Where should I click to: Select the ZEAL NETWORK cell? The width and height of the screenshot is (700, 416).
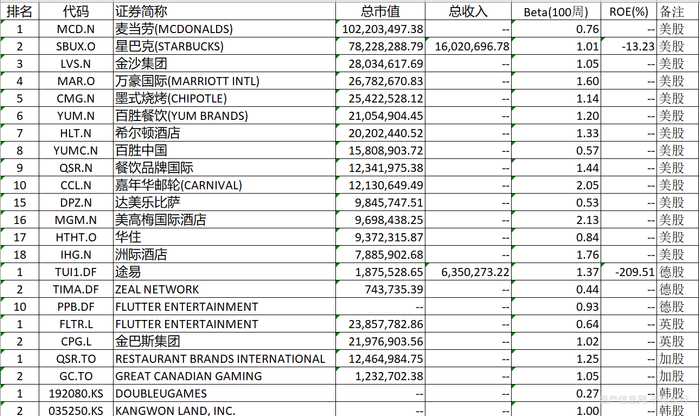tap(224, 289)
